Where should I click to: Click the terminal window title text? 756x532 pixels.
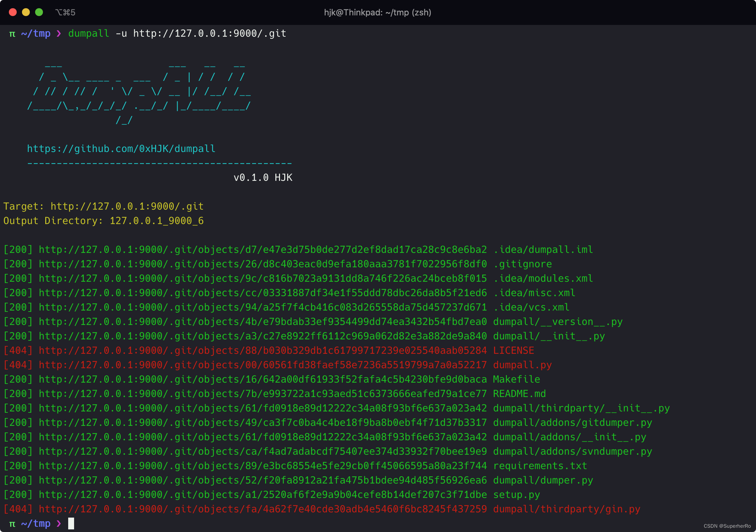tap(377, 12)
